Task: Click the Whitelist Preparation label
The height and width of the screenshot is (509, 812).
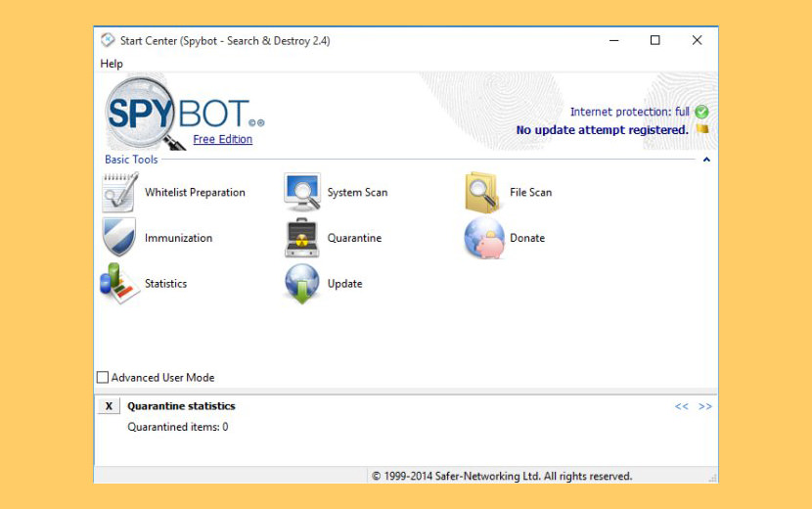Action: (x=195, y=192)
